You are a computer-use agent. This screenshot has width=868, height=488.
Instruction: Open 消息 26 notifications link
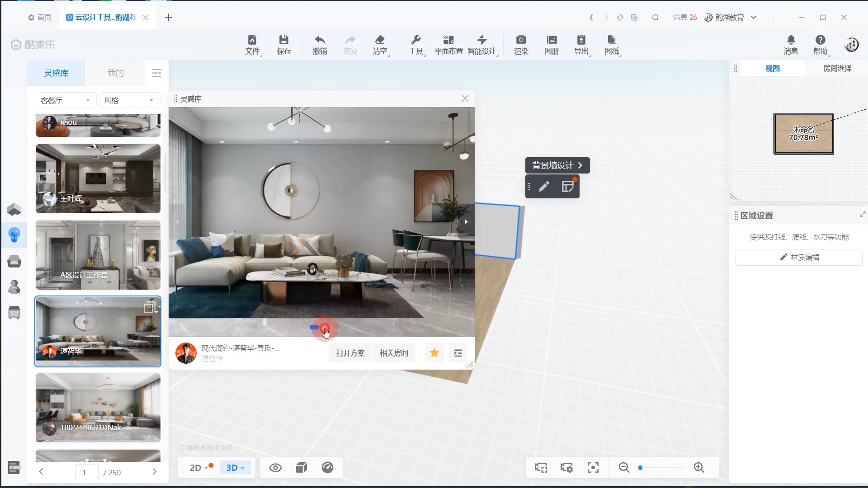(x=685, y=17)
